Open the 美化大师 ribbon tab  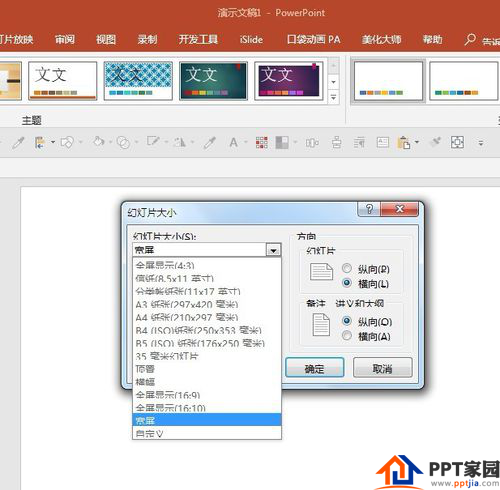pyautogui.click(x=381, y=40)
